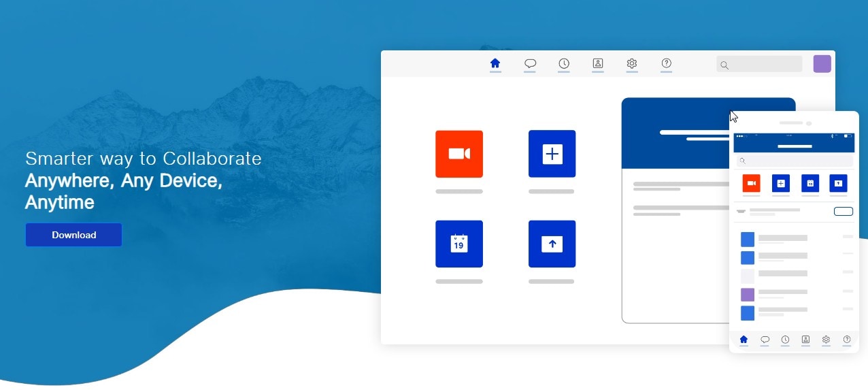Tap orange video camera icon in phone mockup
The width and height of the screenshot is (868, 390).
point(751,183)
